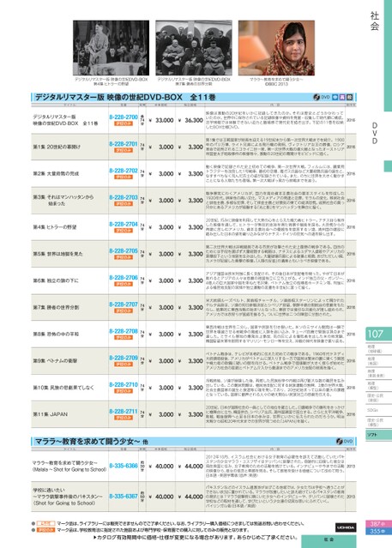
Task: Select the 107 page number tab
Action: [x=378, y=334]
